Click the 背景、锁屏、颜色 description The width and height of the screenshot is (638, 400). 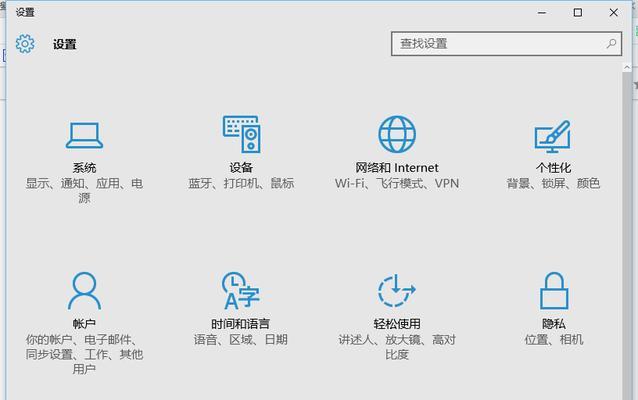tap(553, 184)
